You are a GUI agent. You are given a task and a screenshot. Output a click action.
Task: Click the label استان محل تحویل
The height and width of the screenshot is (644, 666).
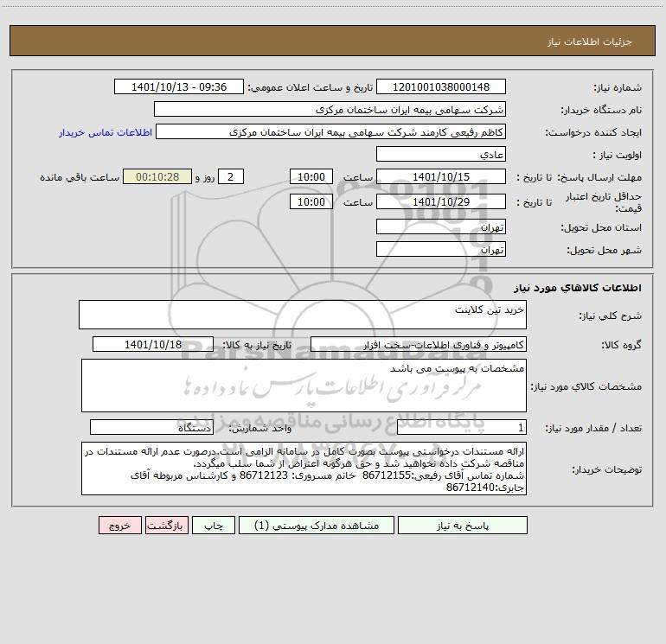point(601,227)
